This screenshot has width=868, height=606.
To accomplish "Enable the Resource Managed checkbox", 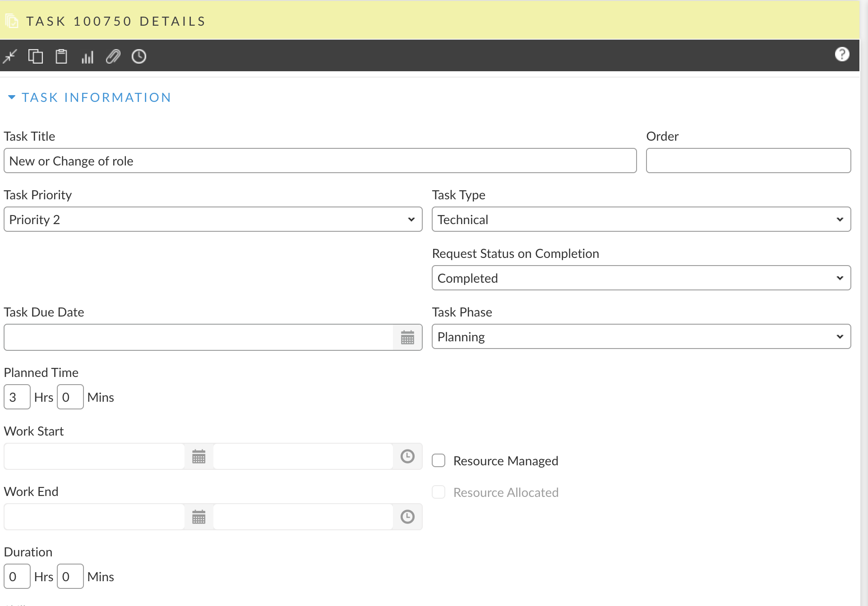I will click(x=439, y=460).
